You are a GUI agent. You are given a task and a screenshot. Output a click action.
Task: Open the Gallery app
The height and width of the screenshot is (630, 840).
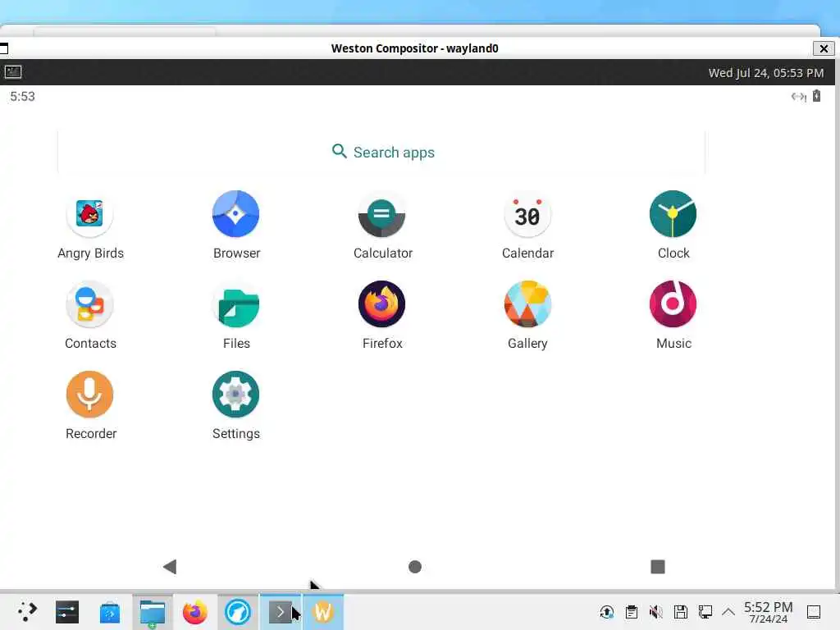click(x=527, y=304)
